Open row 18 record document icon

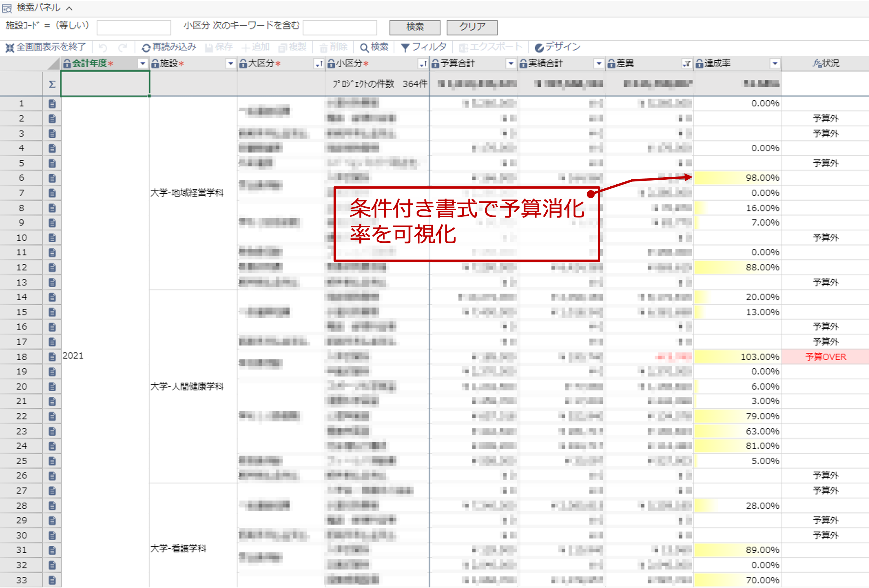52,357
